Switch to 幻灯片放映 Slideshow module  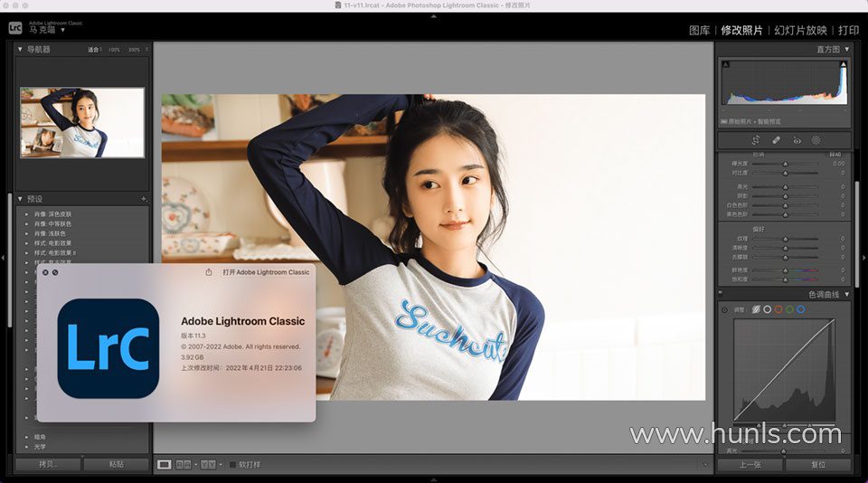point(800,31)
